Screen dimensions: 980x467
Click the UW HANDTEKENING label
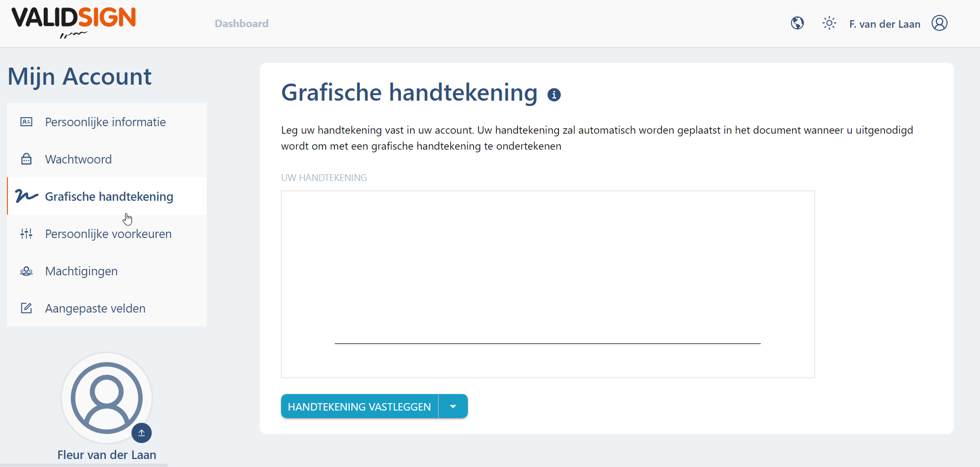click(324, 178)
